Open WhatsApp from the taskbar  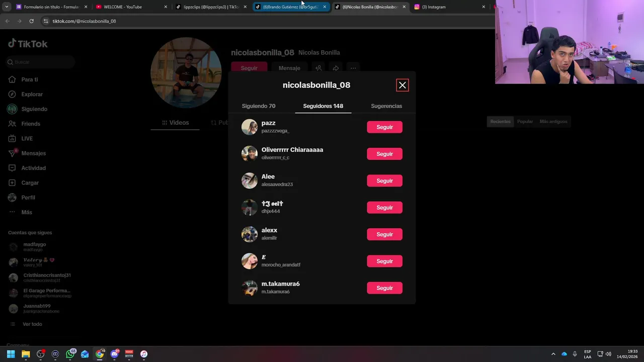pyautogui.click(x=70, y=354)
